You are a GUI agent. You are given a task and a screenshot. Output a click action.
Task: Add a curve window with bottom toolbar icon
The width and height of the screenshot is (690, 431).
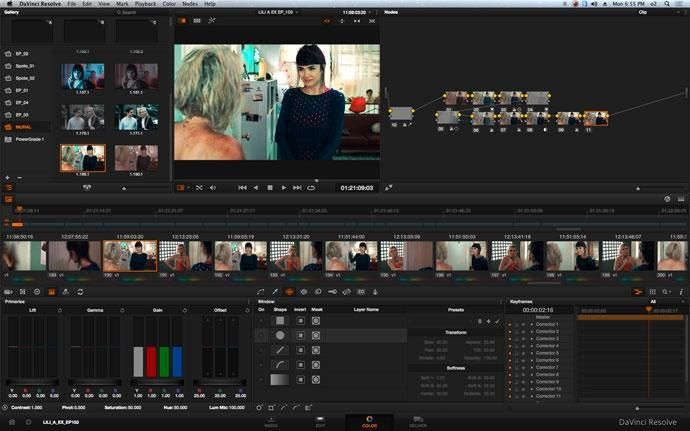click(x=296, y=408)
